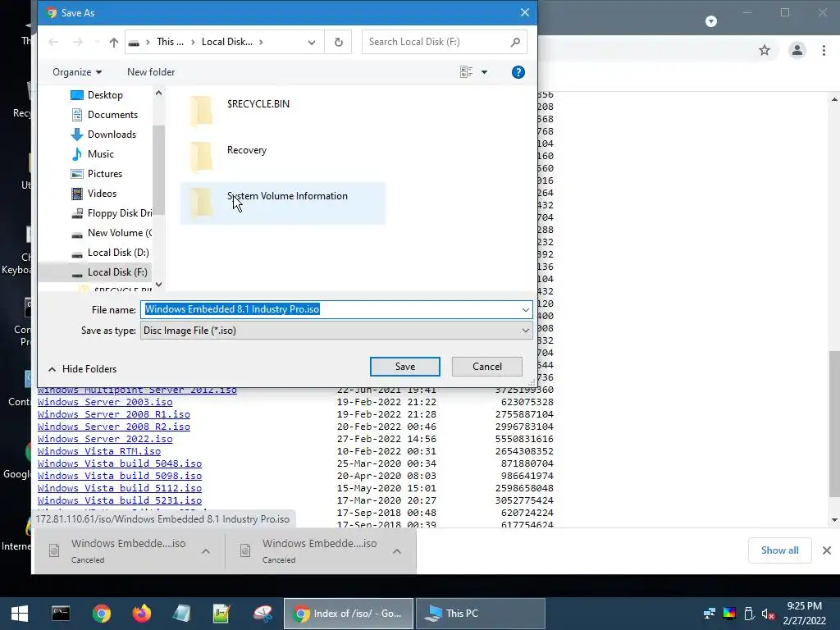Change view layout icon

pos(466,72)
